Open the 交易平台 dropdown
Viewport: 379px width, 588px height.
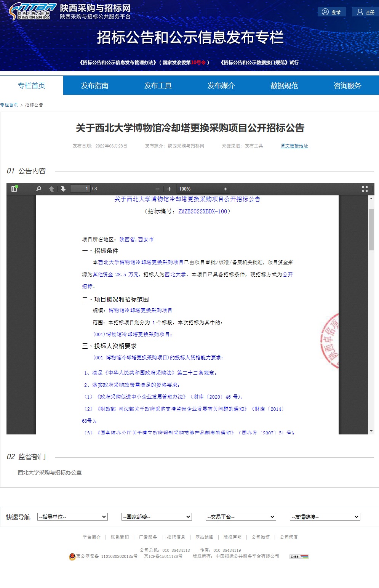[241, 517]
